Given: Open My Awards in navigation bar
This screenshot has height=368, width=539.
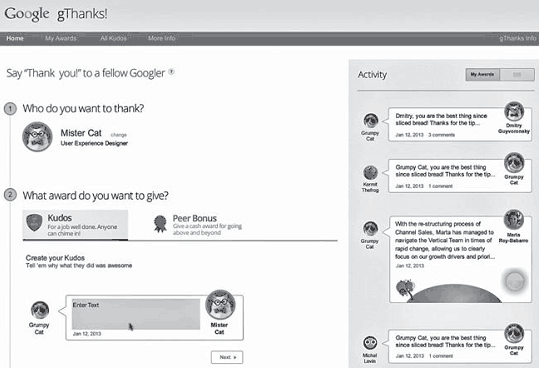Looking at the screenshot, I should point(60,38).
